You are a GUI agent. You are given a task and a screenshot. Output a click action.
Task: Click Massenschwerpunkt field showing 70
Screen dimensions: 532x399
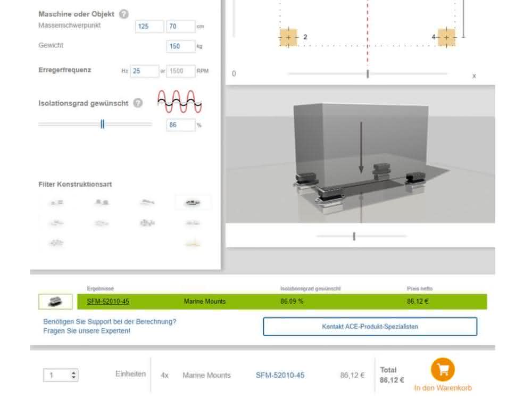(x=180, y=27)
